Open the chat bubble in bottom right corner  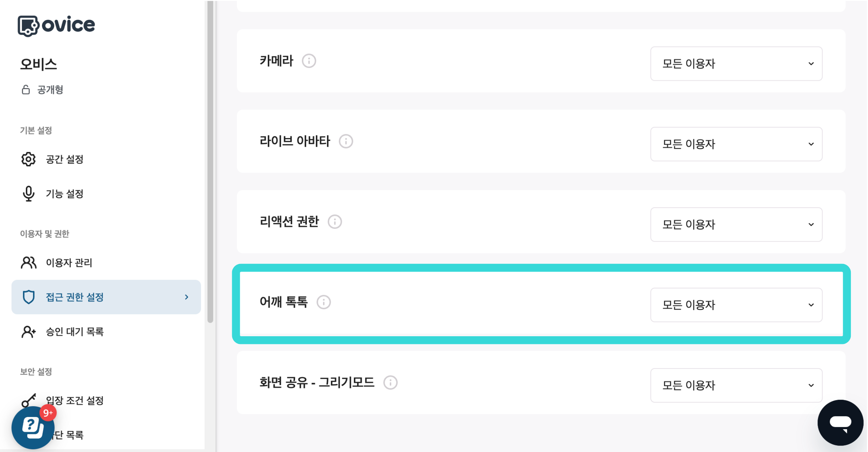pos(841,423)
